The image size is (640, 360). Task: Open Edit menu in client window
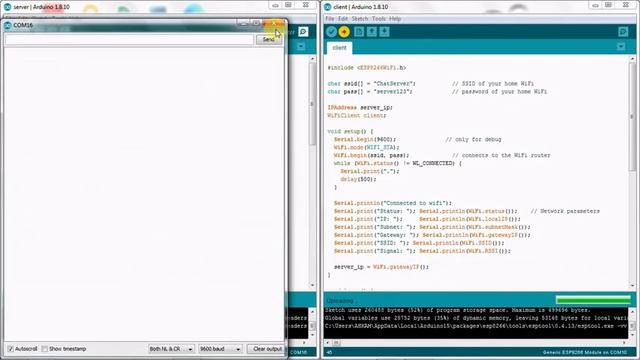[x=343, y=19]
